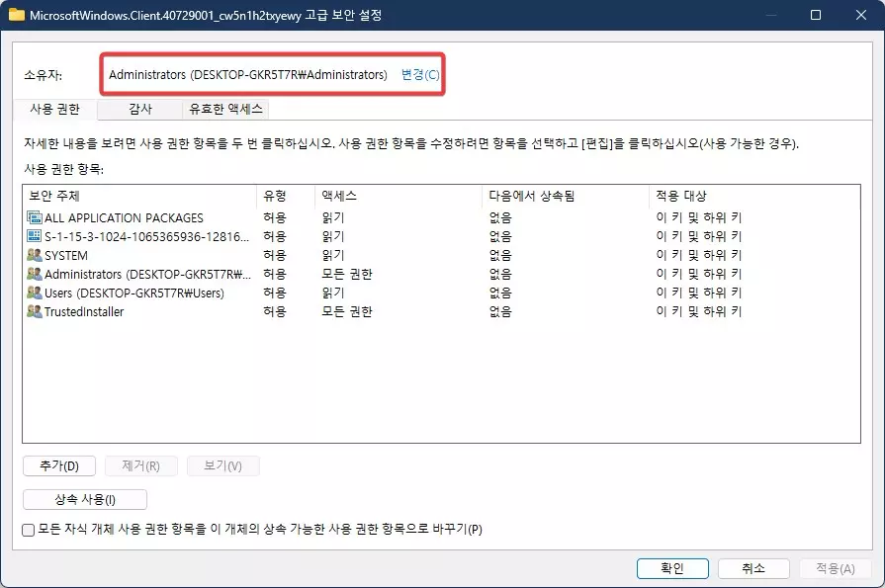Click 모든 권한 in the Administrators row
Image resolution: width=885 pixels, height=588 pixels.
[346, 275]
